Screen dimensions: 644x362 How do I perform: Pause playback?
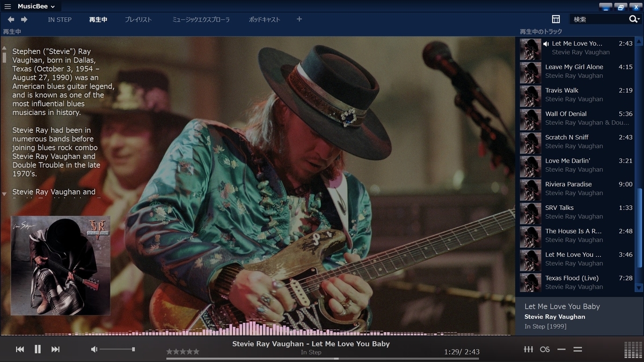point(38,349)
